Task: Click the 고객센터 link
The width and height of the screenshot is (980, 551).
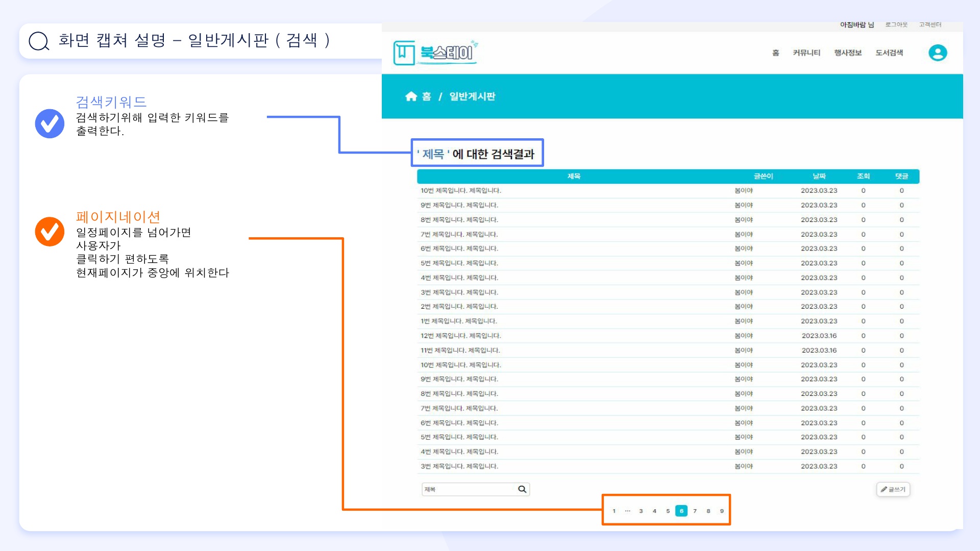Action: pyautogui.click(x=930, y=24)
